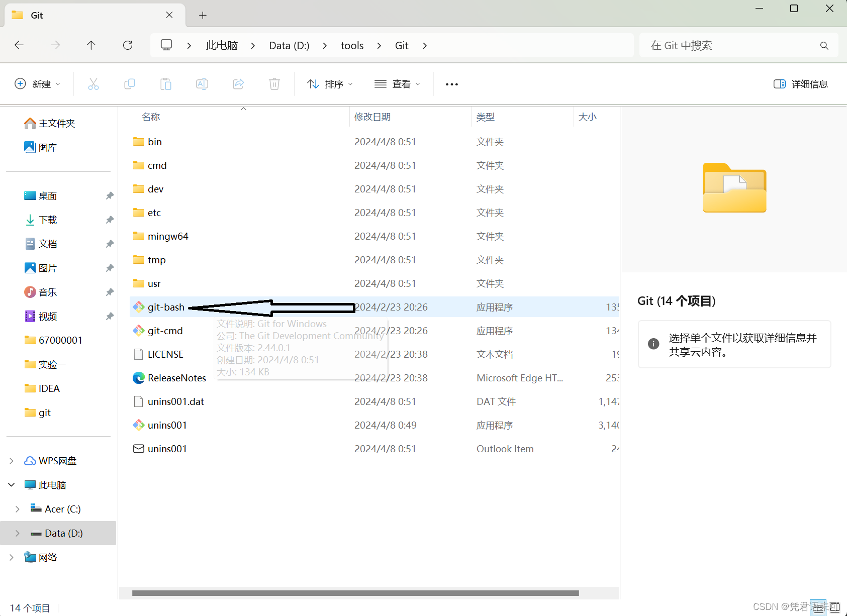Sort by 修改日期 column header
This screenshot has height=616, width=847.
pyautogui.click(x=372, y=117)
